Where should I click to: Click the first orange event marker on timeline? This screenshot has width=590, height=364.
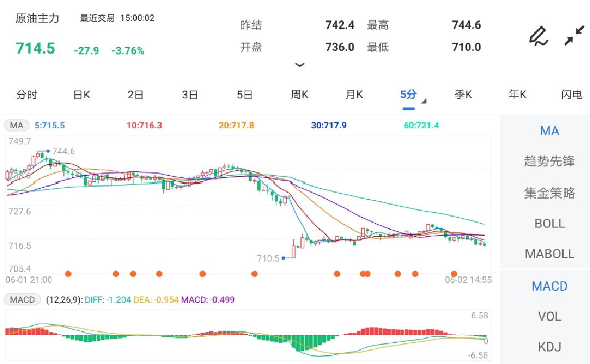pos(68,273)
